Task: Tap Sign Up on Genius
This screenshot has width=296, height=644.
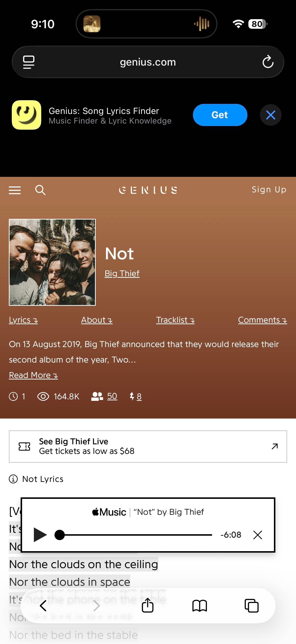Action: (269, 190)
